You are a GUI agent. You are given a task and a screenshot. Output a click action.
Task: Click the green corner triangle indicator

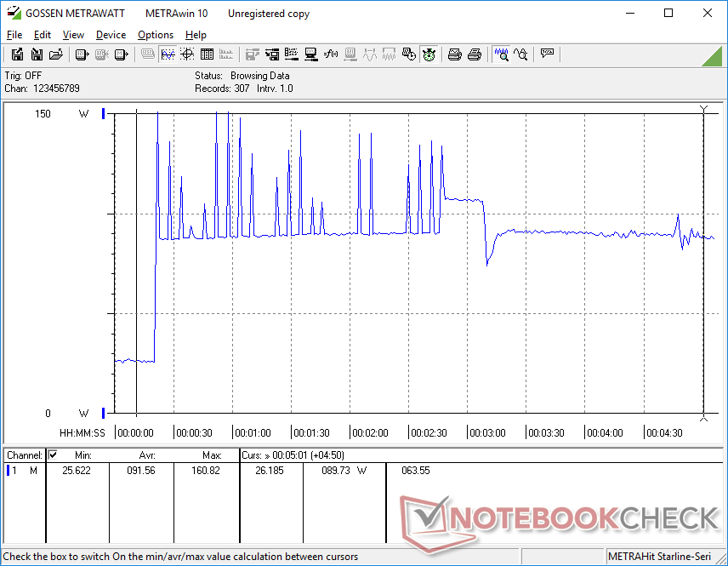(712, 56)
